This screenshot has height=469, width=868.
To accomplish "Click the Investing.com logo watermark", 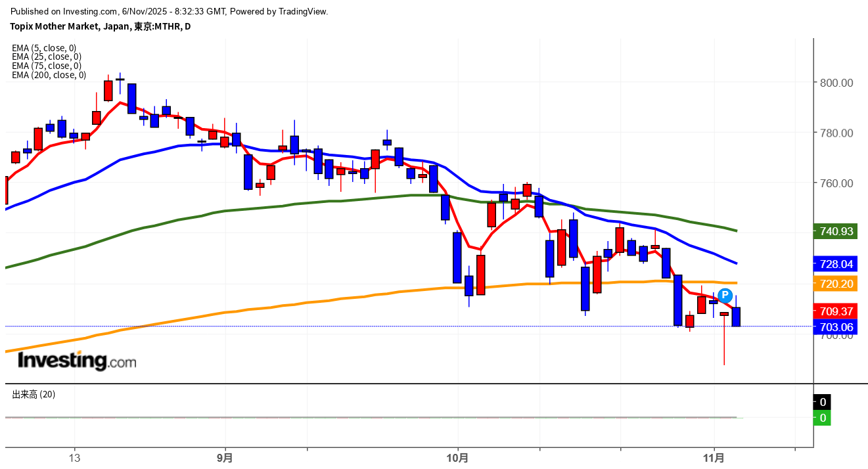I will coord(77,361).
